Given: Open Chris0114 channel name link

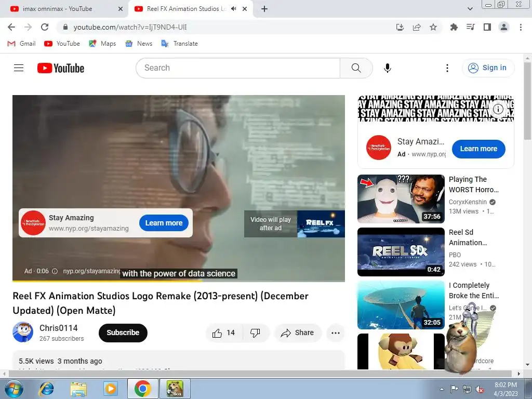Looking at the screenshot, I should point(59,328).
